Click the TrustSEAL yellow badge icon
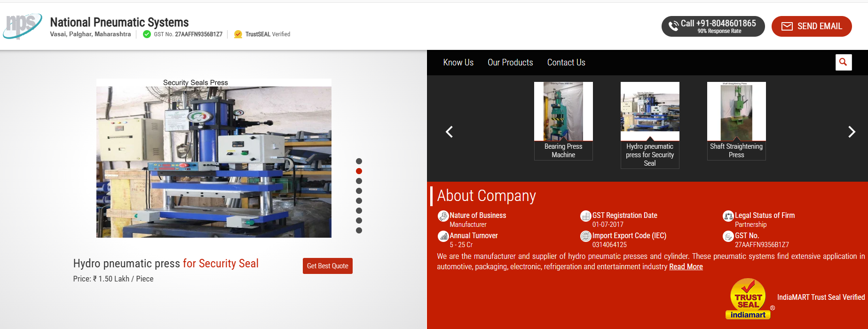This screenshot has width=868, height=329. (x=238, y=34)
